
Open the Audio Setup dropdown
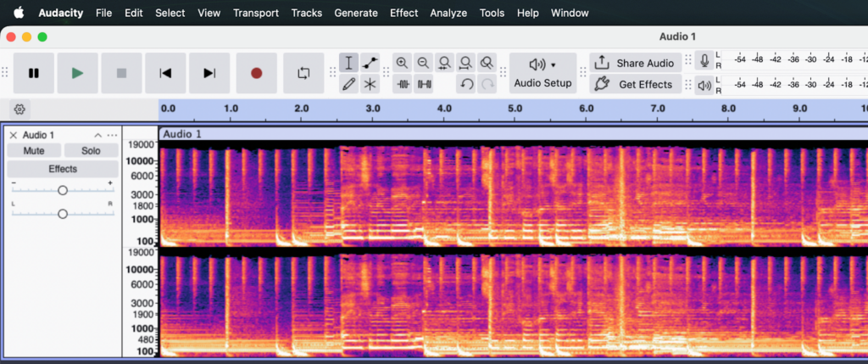point(542,73)
